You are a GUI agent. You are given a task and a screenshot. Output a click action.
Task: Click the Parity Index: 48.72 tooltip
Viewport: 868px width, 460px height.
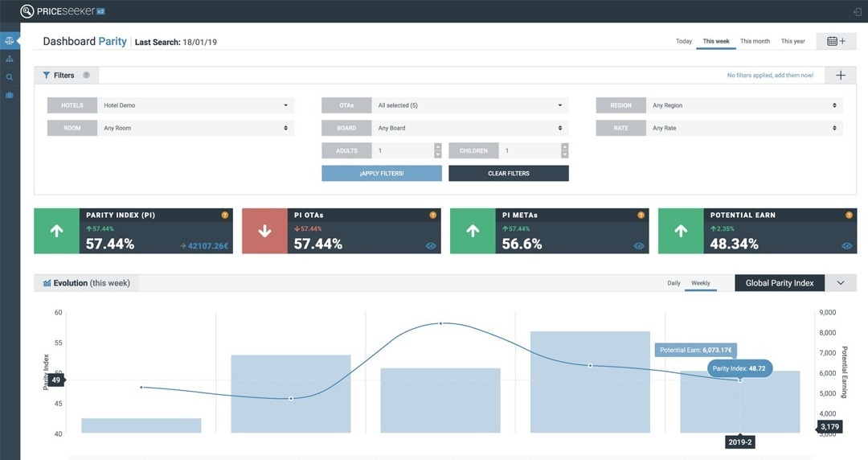(739, 368)
